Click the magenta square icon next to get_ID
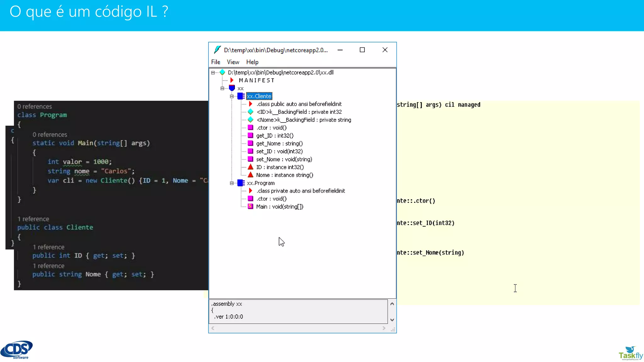 tap(251, 135)
